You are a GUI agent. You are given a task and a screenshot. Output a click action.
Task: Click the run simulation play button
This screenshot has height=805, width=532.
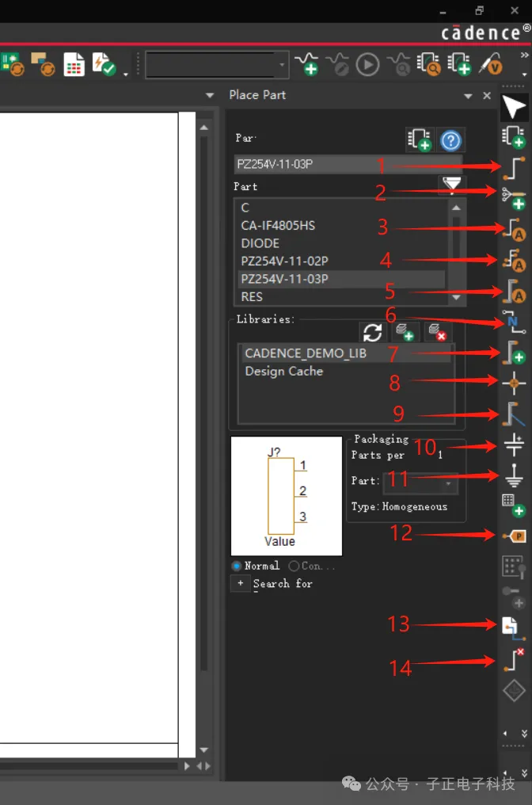(x=367, y=65)
